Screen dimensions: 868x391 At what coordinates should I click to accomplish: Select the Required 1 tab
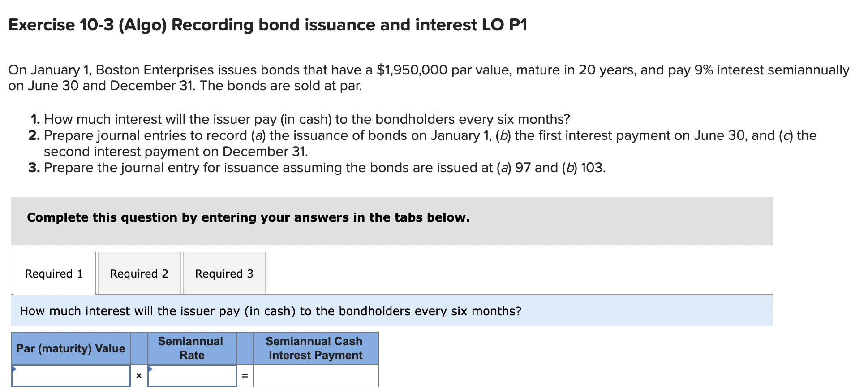[54, 273]
